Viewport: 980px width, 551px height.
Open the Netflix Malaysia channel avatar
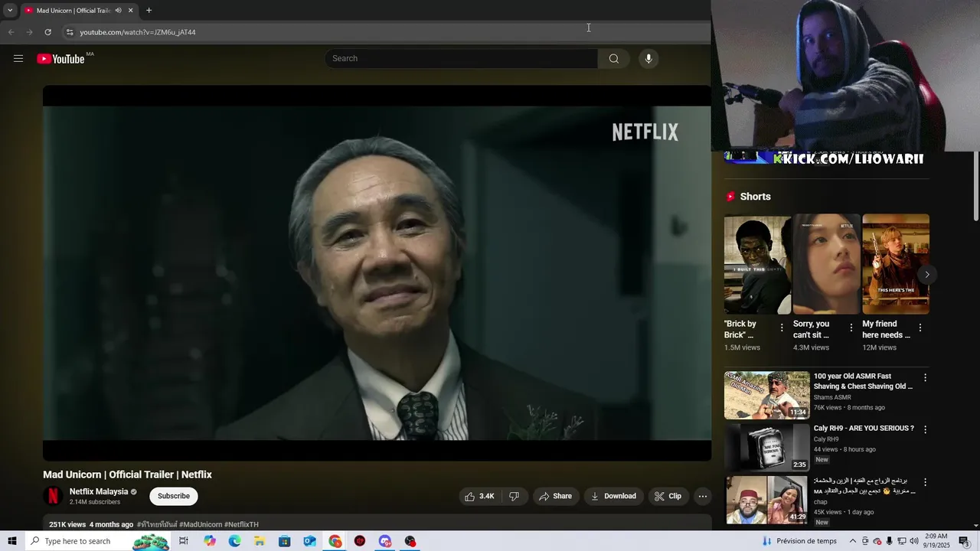(x=53, y=496)
